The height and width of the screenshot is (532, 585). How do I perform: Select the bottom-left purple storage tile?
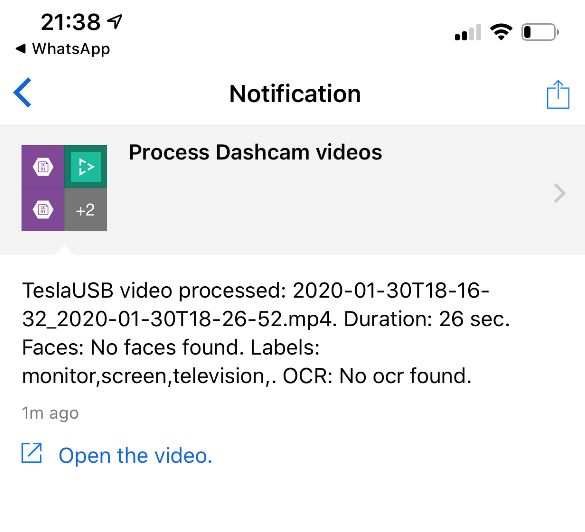click(43, 209)
